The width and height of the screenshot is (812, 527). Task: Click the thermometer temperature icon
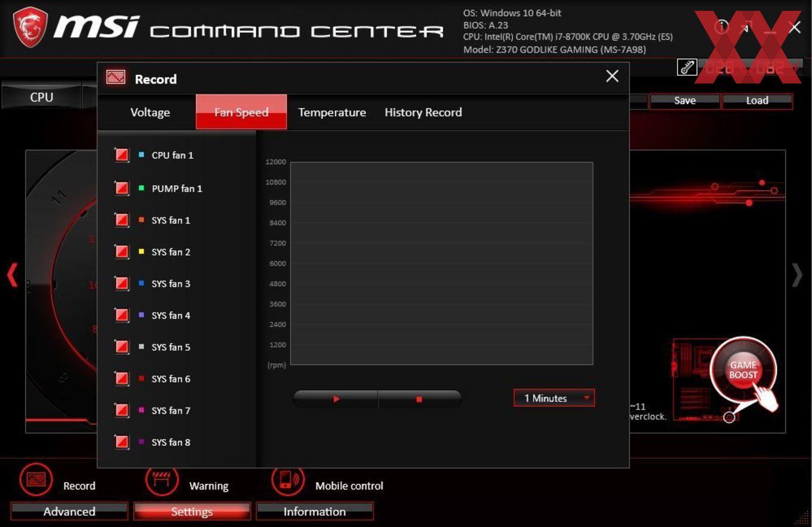(x=687, y=68)
